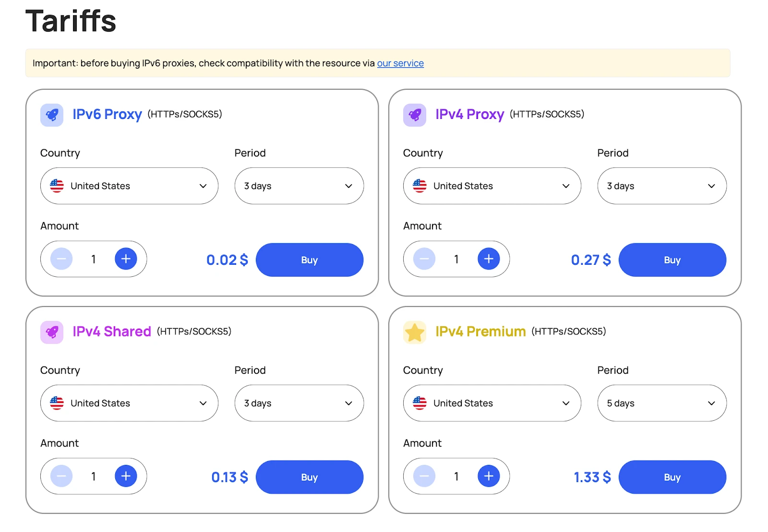The width and height of the screenshot is (768, 532).
Task: Open IPv4 Proxy Period dropdown
Action: click(661, 186)
